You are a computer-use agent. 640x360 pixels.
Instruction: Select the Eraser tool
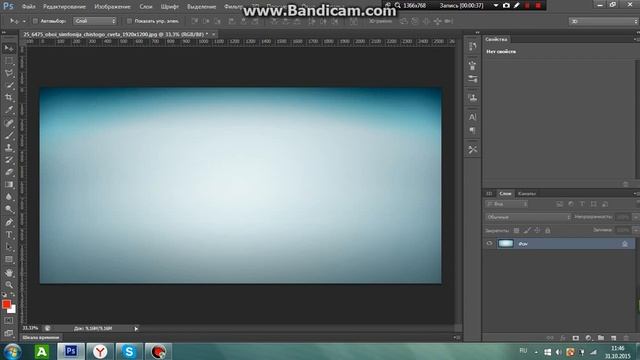coord(9,172)
